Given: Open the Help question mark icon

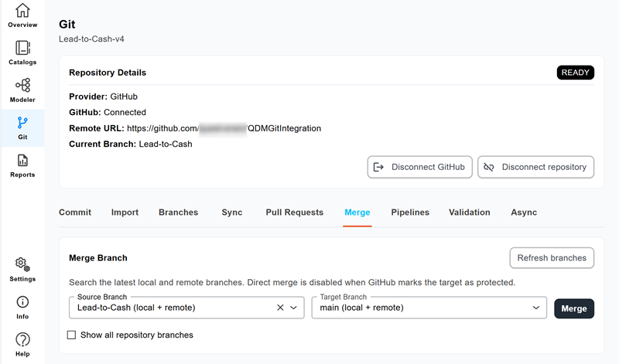Looking at the screenshot, I should point(22,339).
